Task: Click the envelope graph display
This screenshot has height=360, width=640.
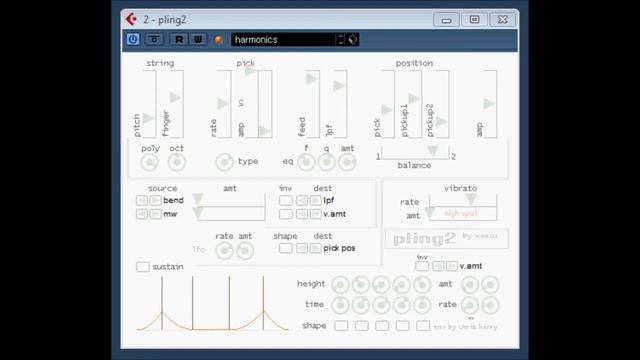Action: click(212, 303)
